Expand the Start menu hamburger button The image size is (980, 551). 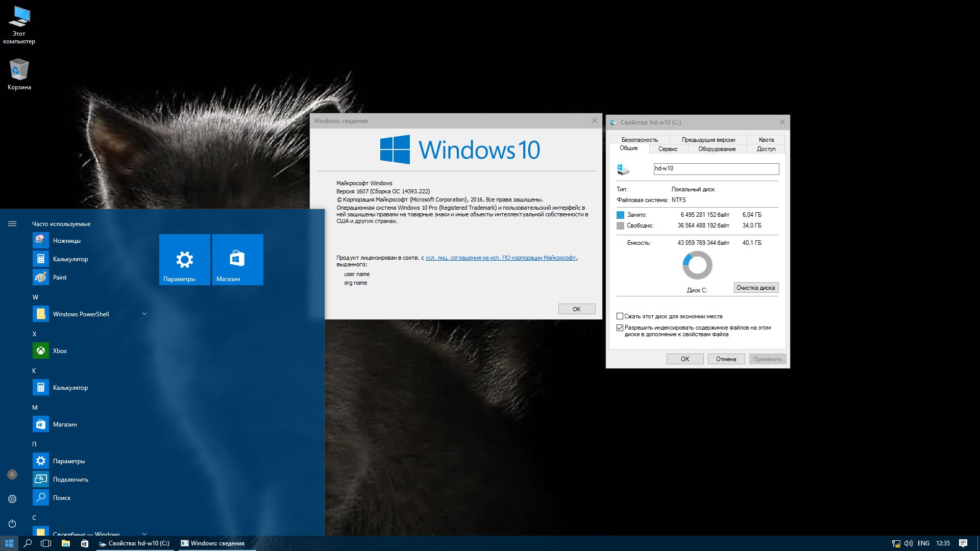coord(12,224)
